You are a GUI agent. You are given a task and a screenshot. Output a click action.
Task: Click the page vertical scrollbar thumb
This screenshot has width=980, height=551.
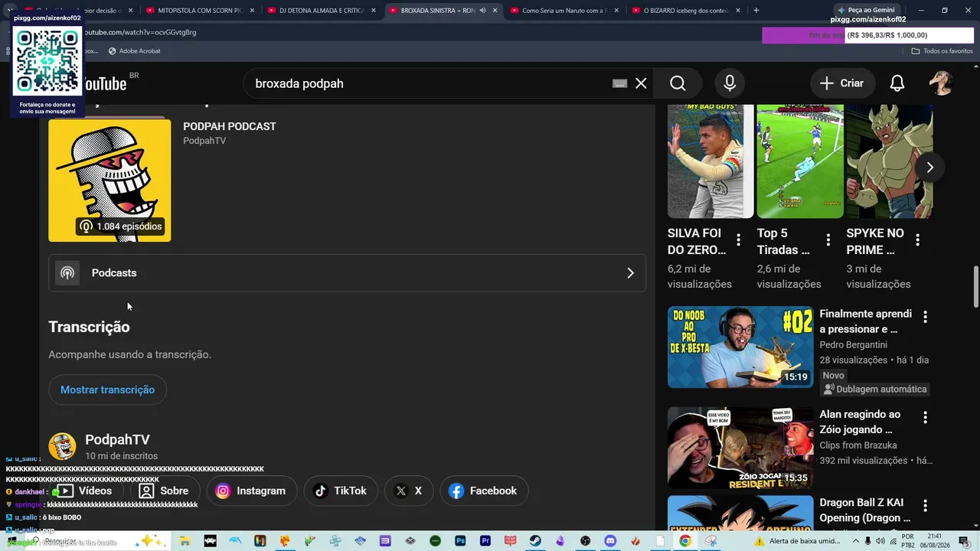click(x=975, y=286)
